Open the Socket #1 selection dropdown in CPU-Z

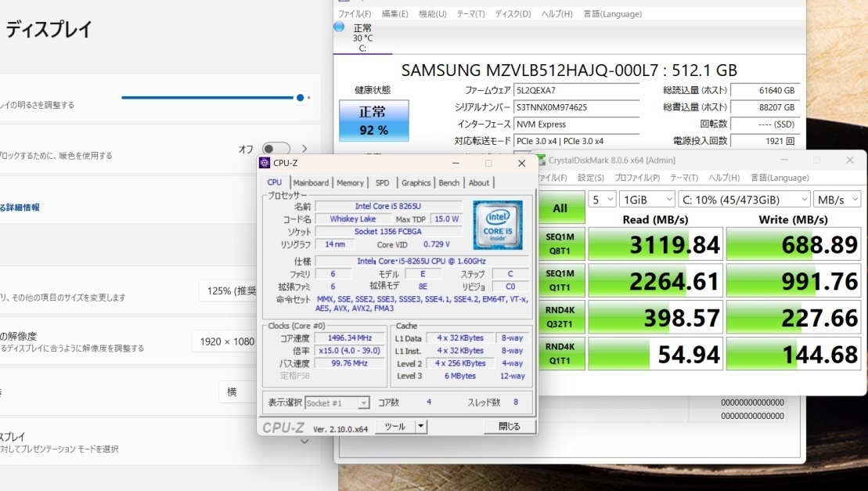click(x=337, y=403)
